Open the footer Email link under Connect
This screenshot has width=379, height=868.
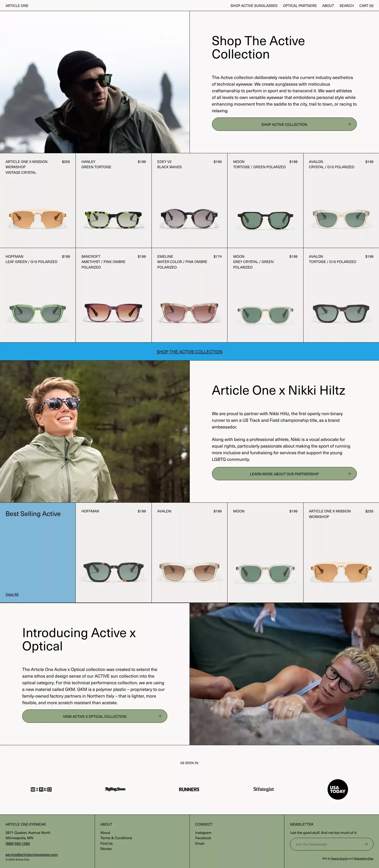click(199, 843)
